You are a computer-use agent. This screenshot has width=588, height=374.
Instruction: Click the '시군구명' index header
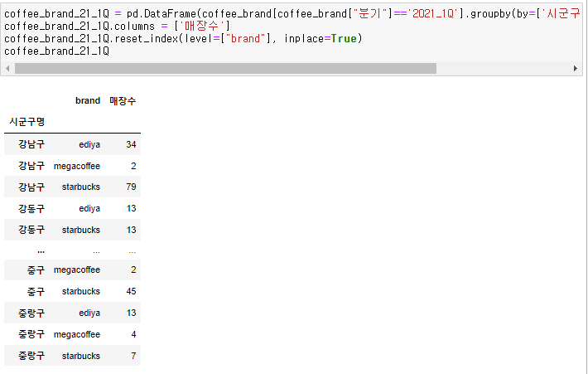point(27,122)
